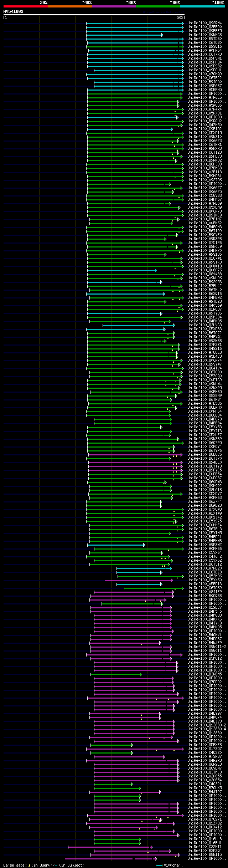Click the cyan ~100% identity legend segment
Image resolution: width=228 pixels, height=868 pixels.
tap(202, 6)
